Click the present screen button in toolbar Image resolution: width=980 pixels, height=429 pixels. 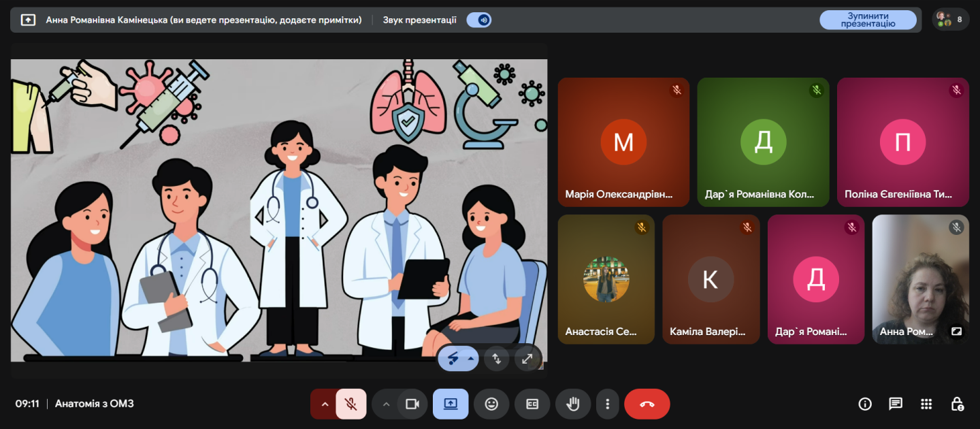click(x=451, y=404)
